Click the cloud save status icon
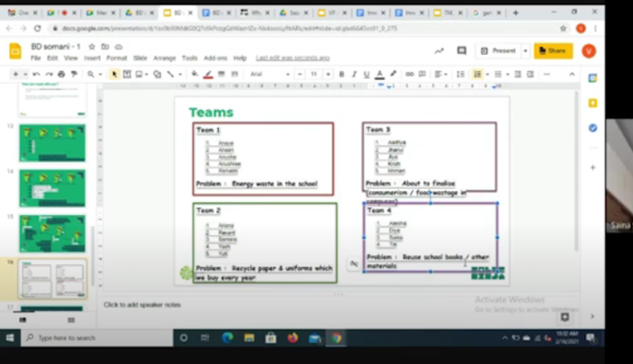This screenshot has width=633, height=364. click(x=118, y=47)
